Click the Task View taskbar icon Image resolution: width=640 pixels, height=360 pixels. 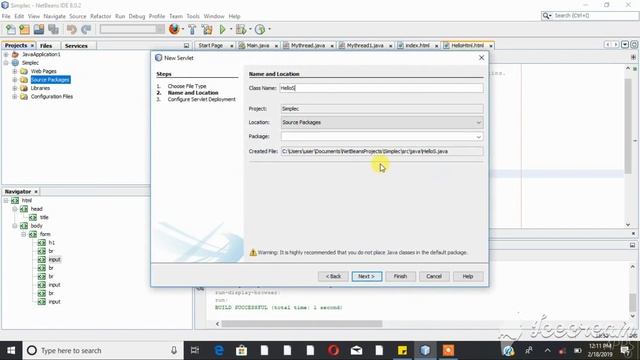coord(195,350)
